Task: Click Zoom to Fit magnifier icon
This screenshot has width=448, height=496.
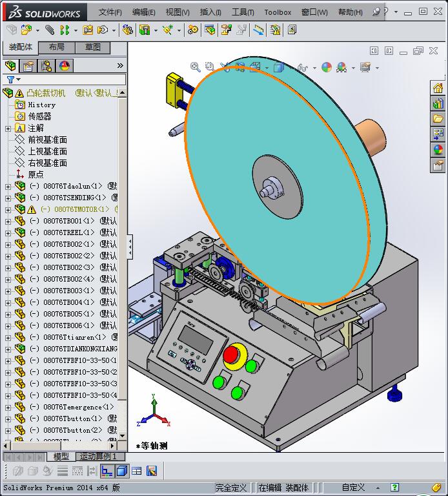Action: coord(196,67)
